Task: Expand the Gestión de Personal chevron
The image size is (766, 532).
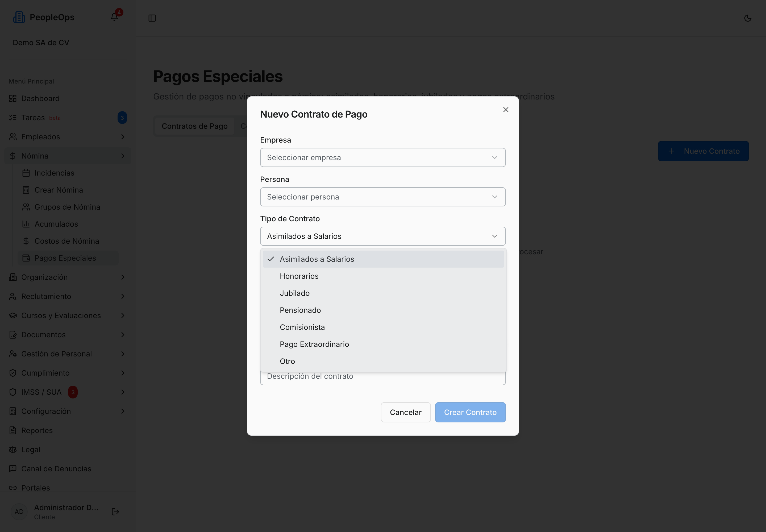Action: coord(123,354)
